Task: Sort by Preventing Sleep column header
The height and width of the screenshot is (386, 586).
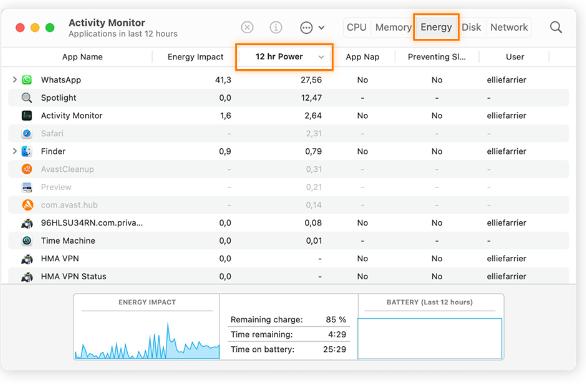Action: click(437, 57)
